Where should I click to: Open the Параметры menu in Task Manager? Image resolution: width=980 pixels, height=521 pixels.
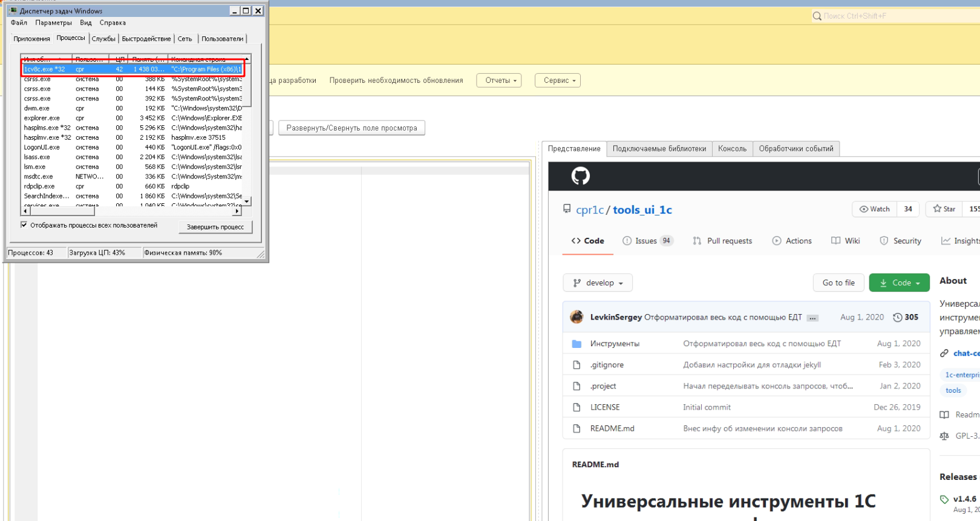pyautogui.click(x=53, y=23)
